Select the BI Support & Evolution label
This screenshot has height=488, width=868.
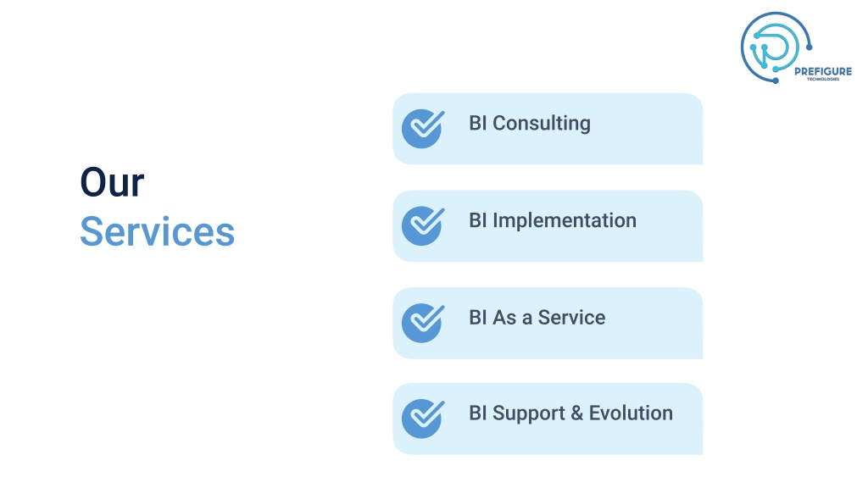570,413
